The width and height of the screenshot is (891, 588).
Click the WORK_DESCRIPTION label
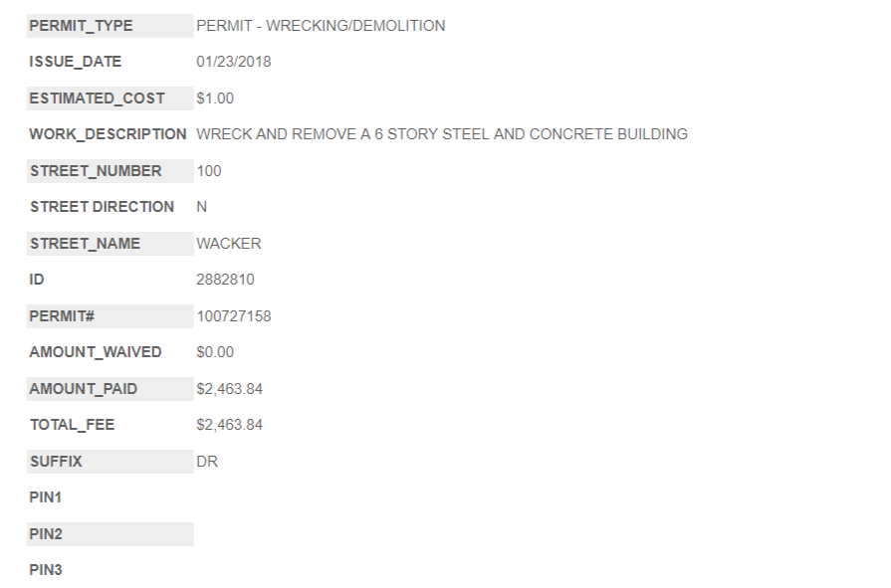108,134
